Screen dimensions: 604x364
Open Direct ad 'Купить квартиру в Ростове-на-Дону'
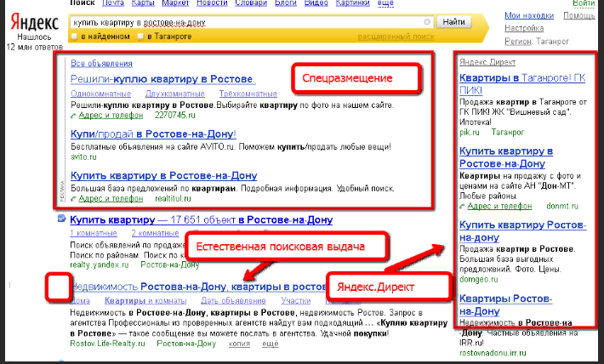click(506, 157)
